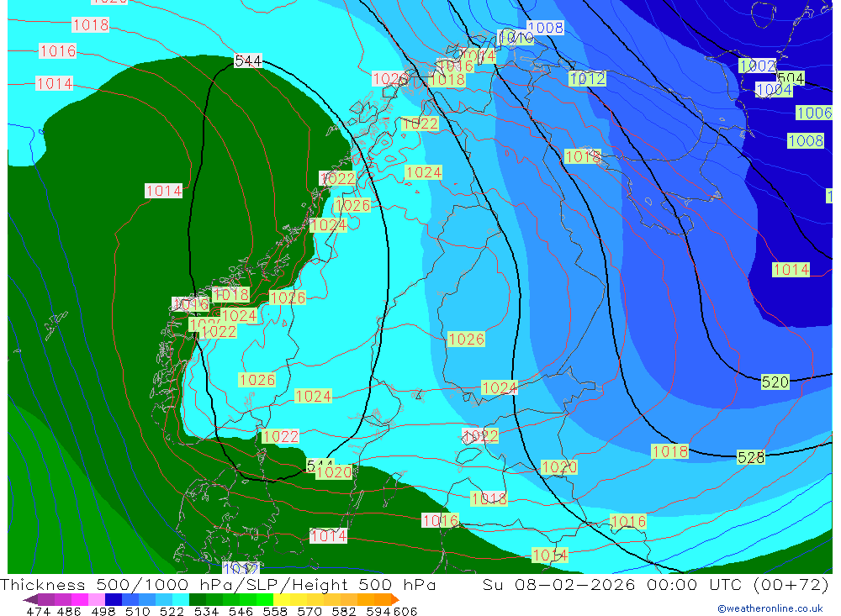Click the '528' height contour label
This screenshot has height=616, width=841.
pyautogui.click(x=751, y=457)
